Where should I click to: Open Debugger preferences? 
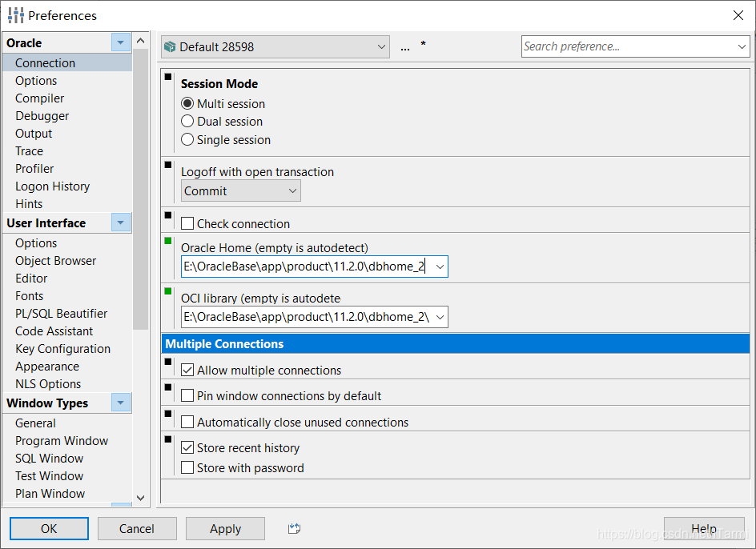[x=42, y=116]
